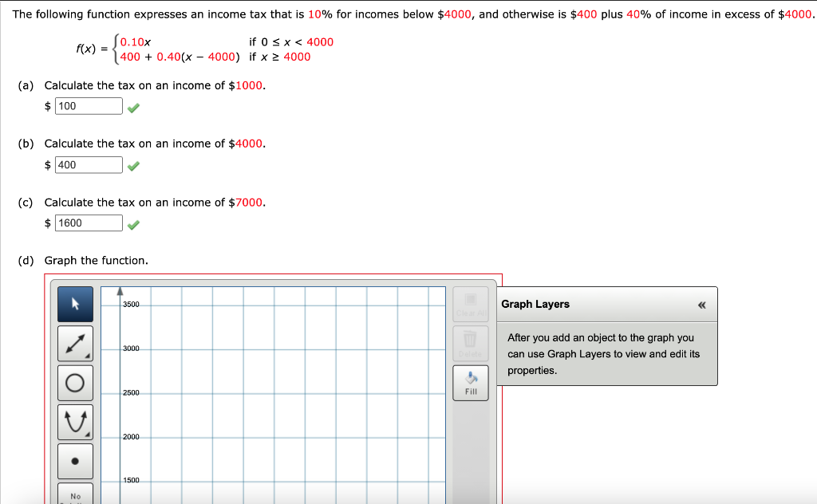Open the parabola tool's corner disclosure triangle

[89, 435]
